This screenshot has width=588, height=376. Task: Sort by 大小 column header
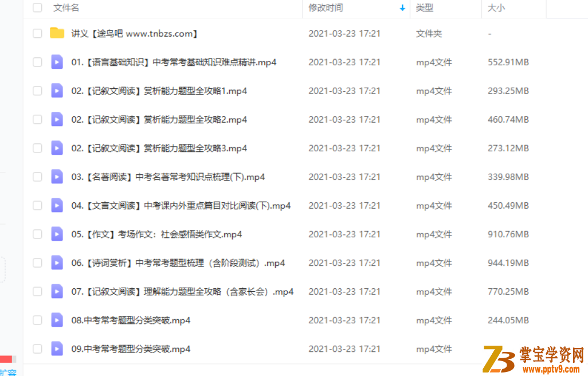(496, 8)
